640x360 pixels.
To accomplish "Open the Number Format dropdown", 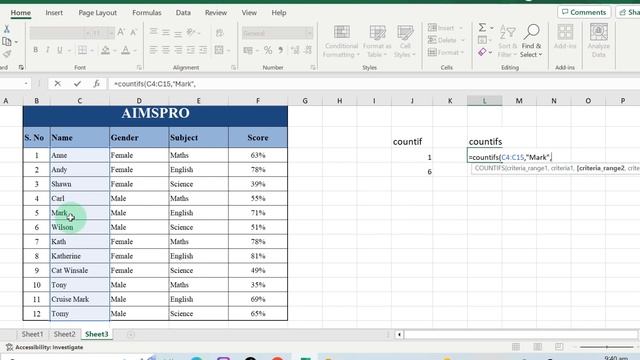I will [309, 33].
